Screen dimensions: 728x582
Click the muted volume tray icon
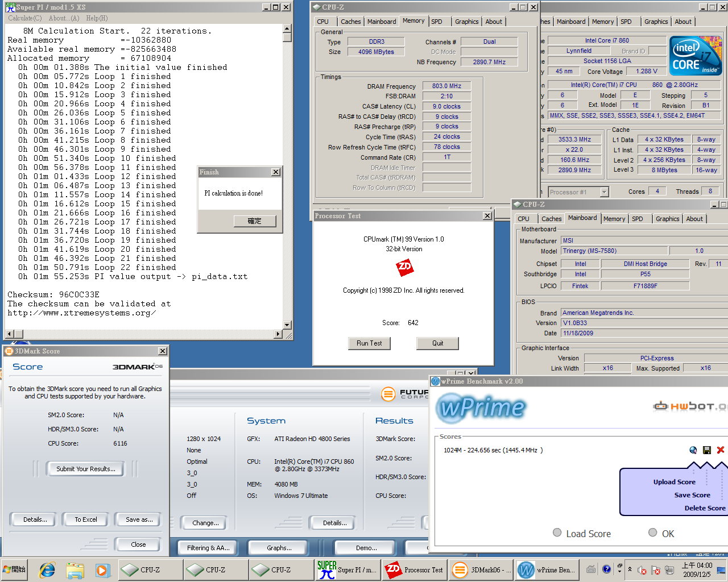tap(642, 569)
